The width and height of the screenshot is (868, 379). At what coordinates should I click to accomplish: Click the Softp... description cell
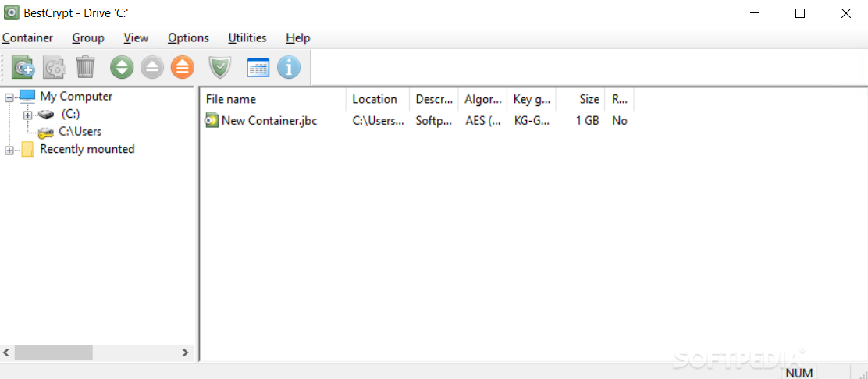pos(435,120)
